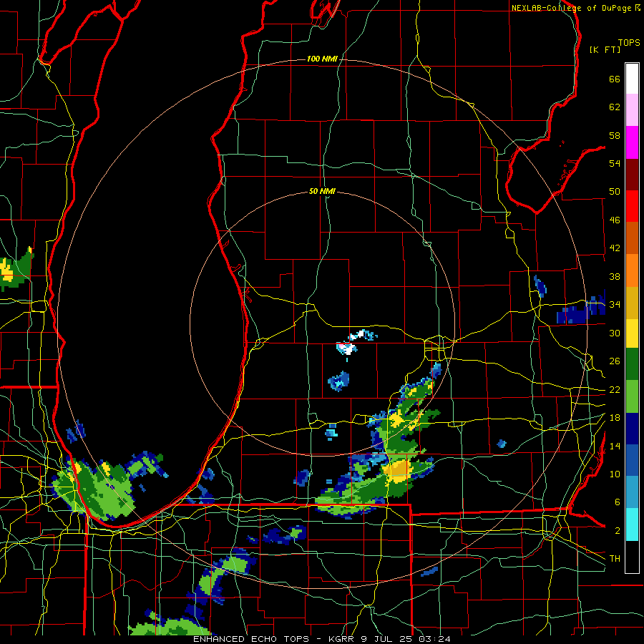Image resolution: width=644 pixels, height=644 pixels.
Task: Click the TOPS legend title
Action: click(x=629, y=42)
